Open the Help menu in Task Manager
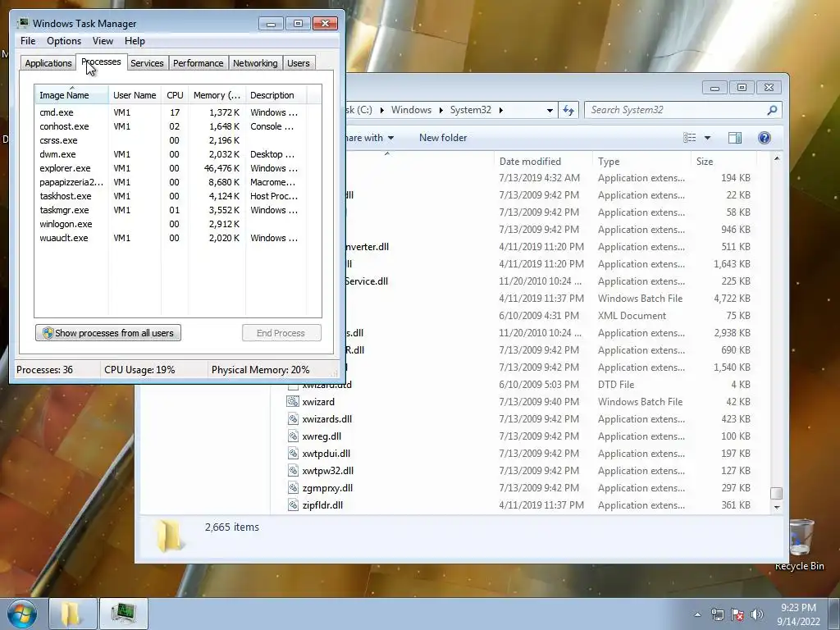 [135, 41]
